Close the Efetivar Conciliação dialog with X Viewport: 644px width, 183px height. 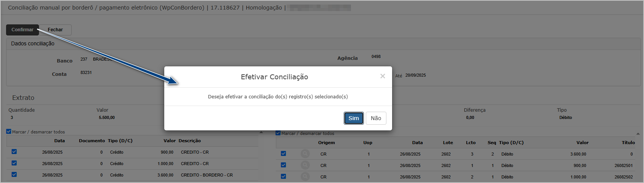pos(383,76)
